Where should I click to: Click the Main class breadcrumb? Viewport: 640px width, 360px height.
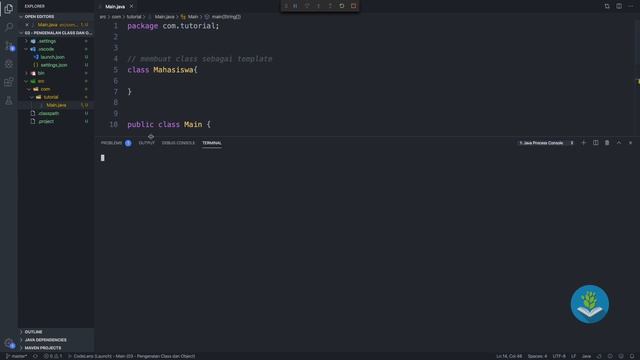point(193,17)
